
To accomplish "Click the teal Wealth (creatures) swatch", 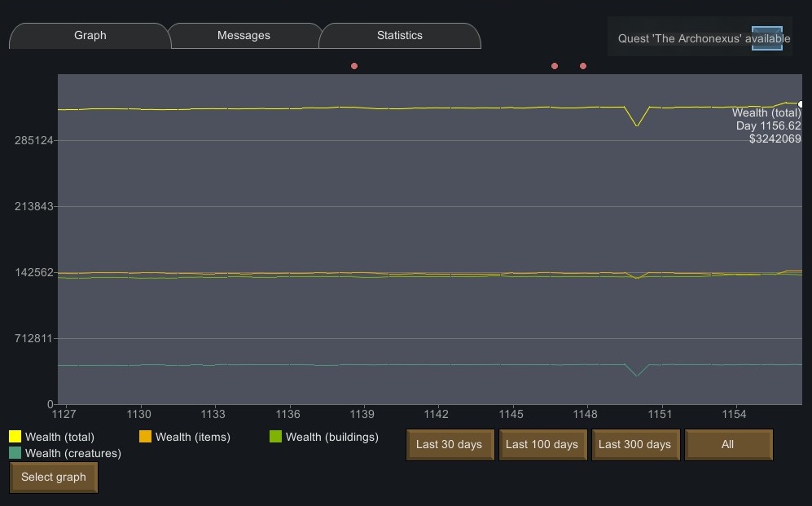I will pos(15,453).
